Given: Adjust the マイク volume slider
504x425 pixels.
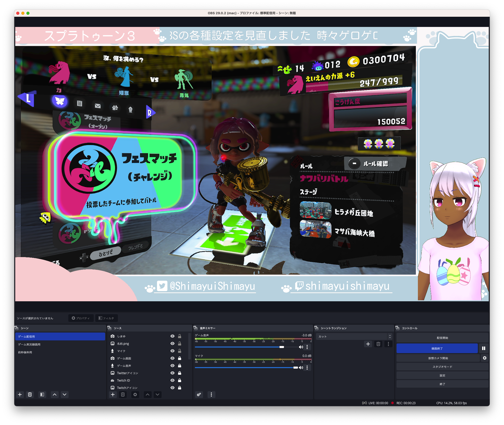Looking at the screenshot, I should [246, 368].
